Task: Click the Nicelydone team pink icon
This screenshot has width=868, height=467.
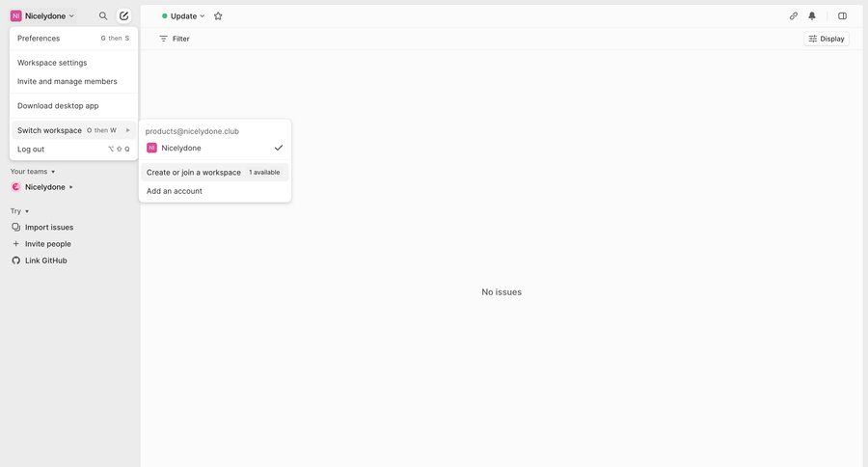Action: click(x=15, y=187)
